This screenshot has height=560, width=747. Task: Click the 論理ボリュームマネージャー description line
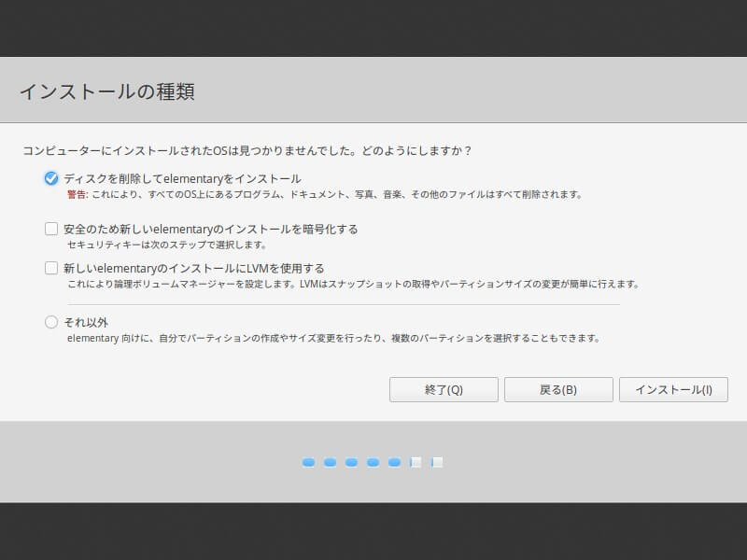point(353,284)
